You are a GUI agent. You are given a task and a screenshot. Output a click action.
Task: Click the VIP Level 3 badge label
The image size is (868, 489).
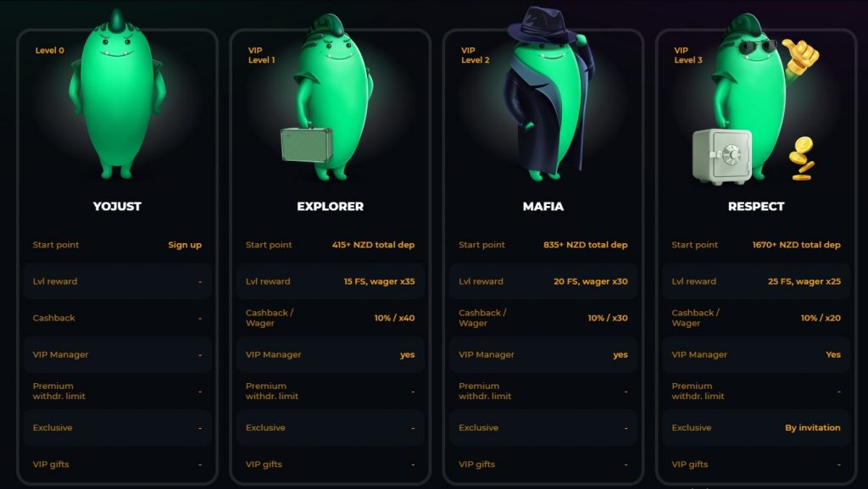[688, 55]
